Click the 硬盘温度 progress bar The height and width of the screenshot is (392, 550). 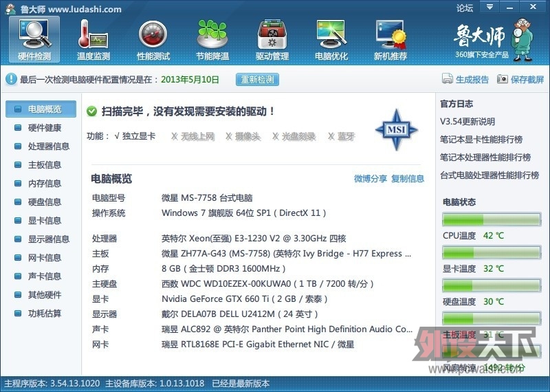pos(492,285)
